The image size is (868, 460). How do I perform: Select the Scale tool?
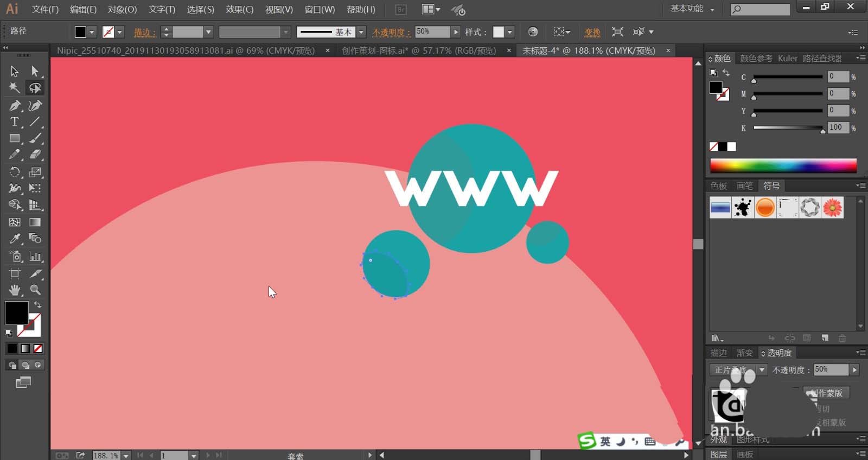(35, 172)
